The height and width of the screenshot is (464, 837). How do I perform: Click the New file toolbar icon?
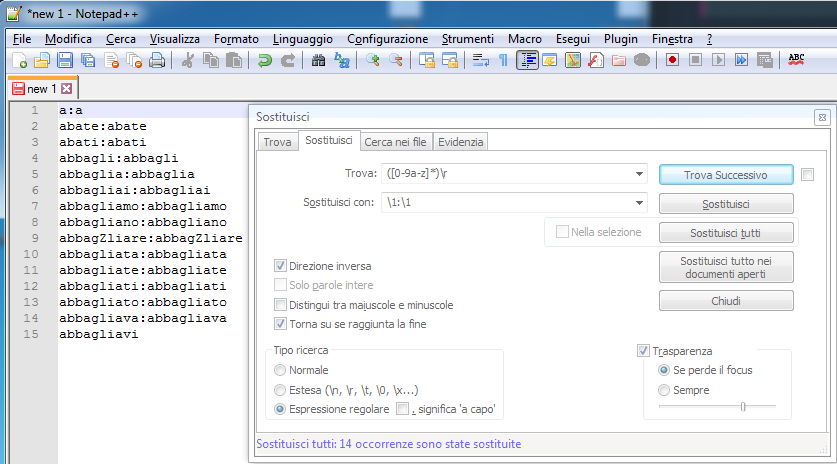coord(20,60)
